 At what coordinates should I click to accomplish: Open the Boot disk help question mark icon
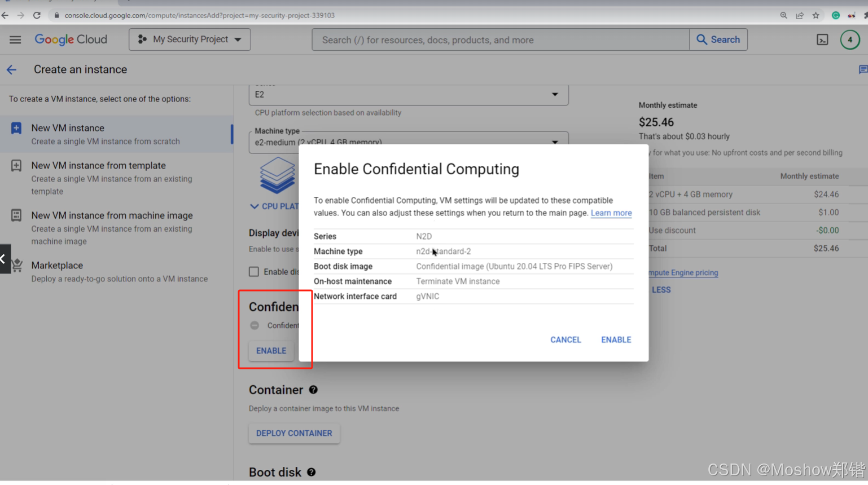pyautogui.click(x=311, y=473)
